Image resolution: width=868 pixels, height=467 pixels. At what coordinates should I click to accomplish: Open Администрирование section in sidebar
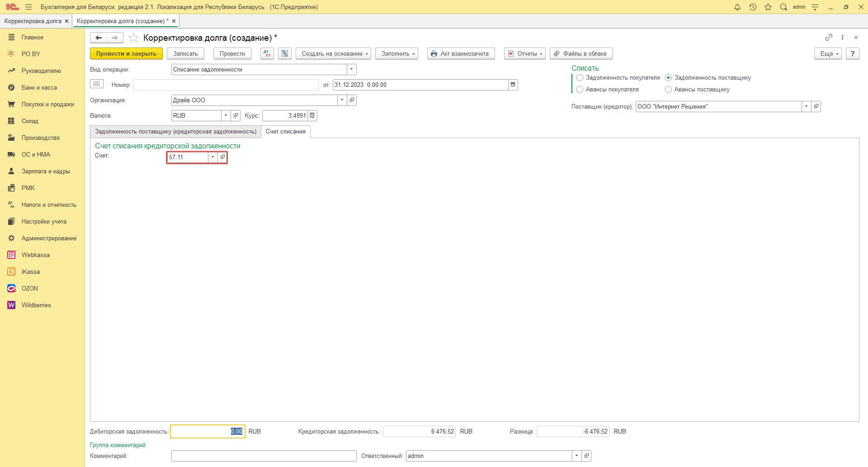click(49, 238)
